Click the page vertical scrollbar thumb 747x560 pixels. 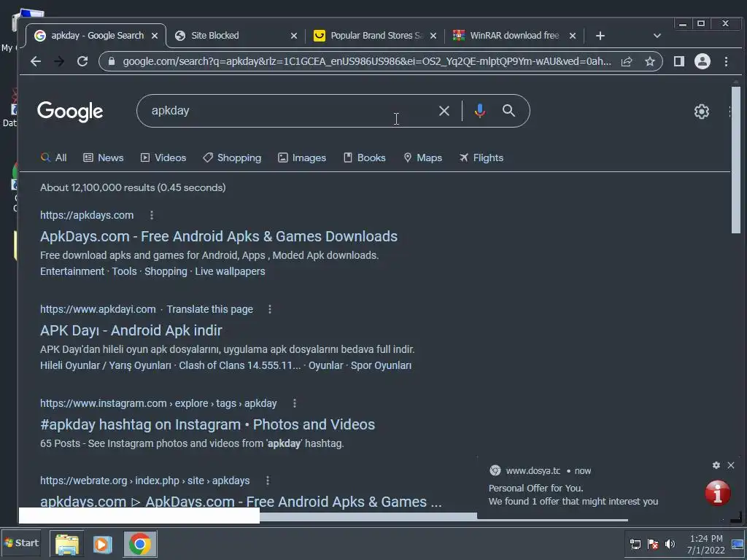click(x=736, y=160)
